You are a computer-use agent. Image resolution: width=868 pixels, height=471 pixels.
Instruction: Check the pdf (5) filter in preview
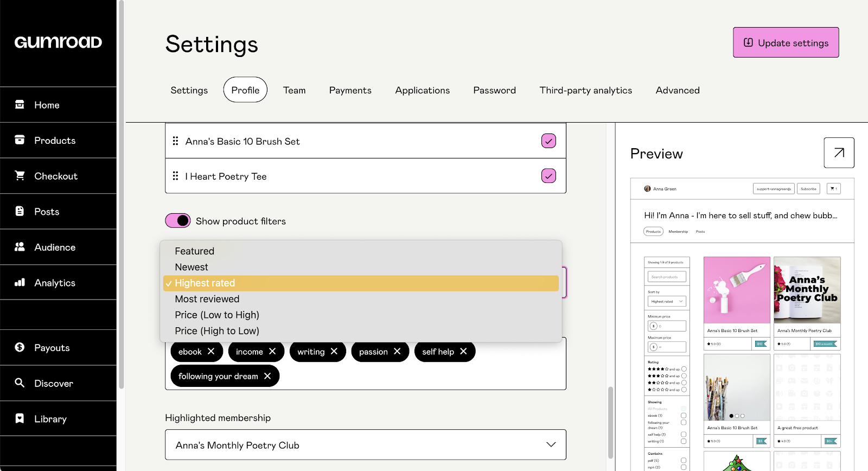(684, 461)
